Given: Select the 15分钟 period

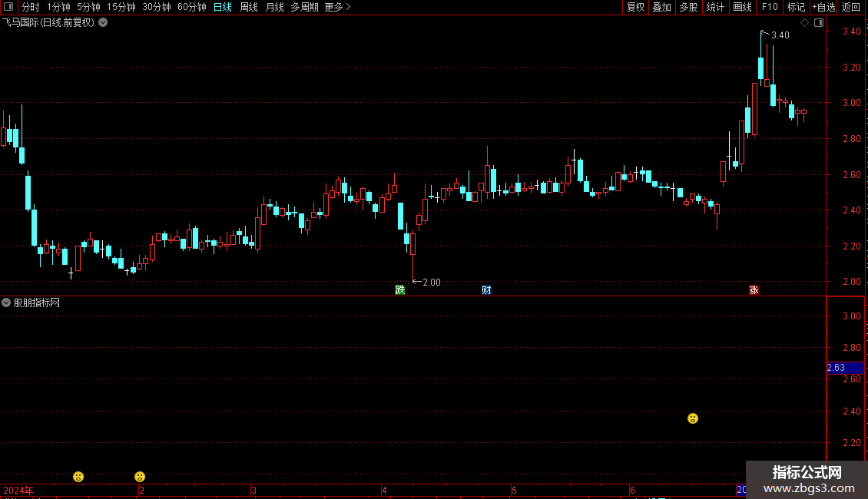Looking at the screenshot, I should 121,7.
